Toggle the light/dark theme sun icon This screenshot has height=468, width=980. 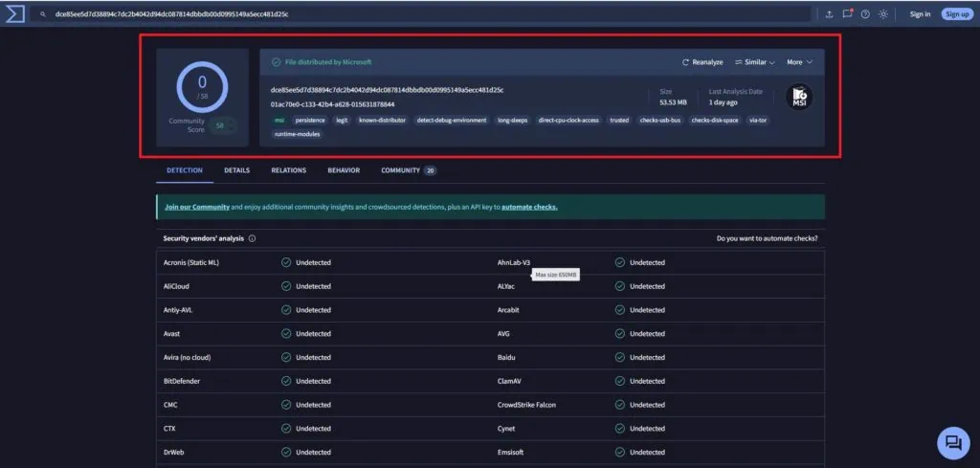883,13
